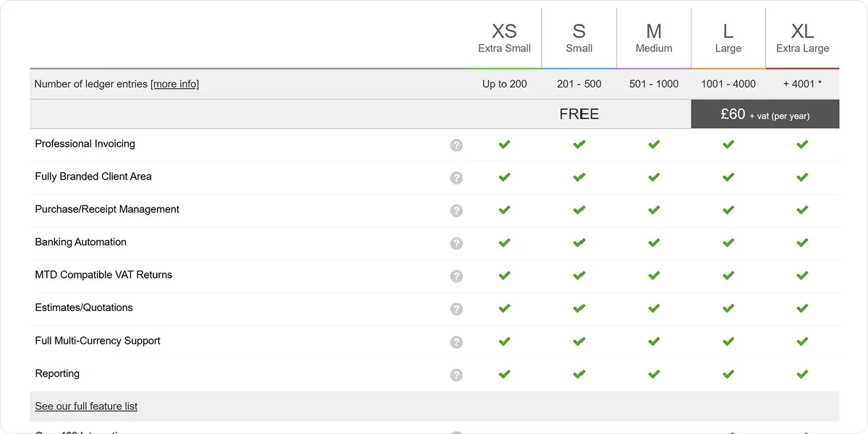Show info tooltip for Banking Automation
The height and width of the screenshot is (434, 868).
click(456, 243)
